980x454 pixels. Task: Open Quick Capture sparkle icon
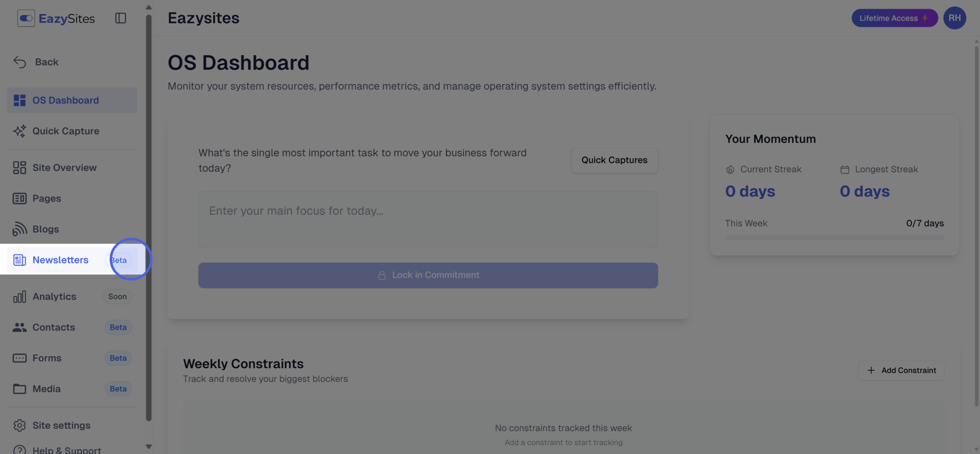[x=20, y=131]
